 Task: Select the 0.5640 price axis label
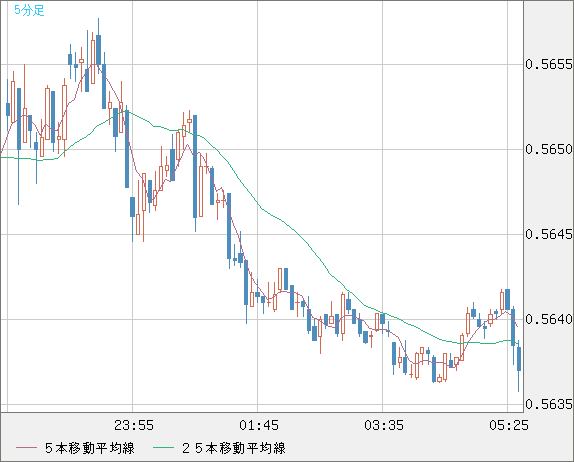click(549, 319)
